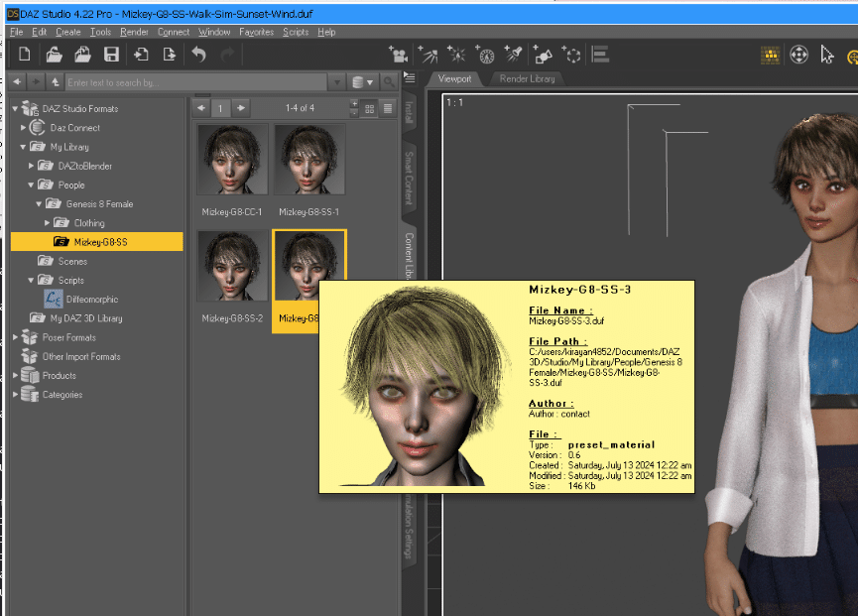The height and width of the screenshot is (616, 858).
Task: Click the page number 1 button
Action: click(x=220, y=108)
